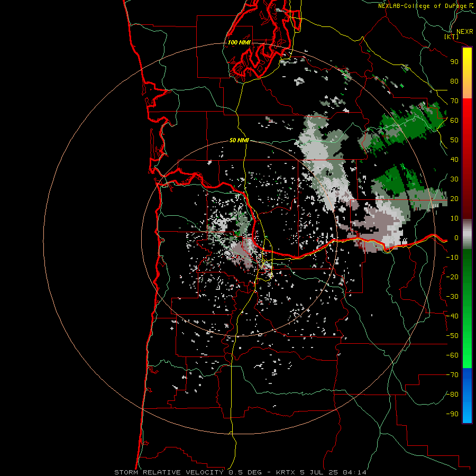Viewport: 476px width, 476px height.
Task: Click the 30 knot label on scale
Action: click(454, 179)
